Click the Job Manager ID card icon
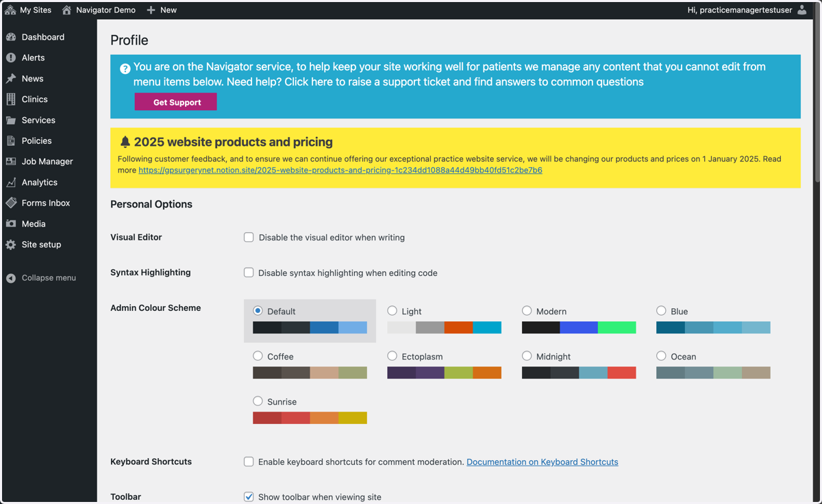 click(x=11, y=162)
